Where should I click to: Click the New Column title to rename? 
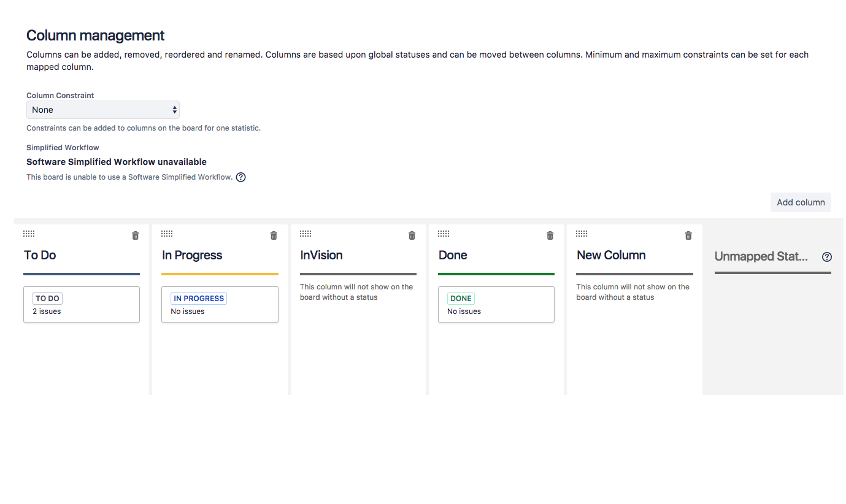(x=611, y=255)
